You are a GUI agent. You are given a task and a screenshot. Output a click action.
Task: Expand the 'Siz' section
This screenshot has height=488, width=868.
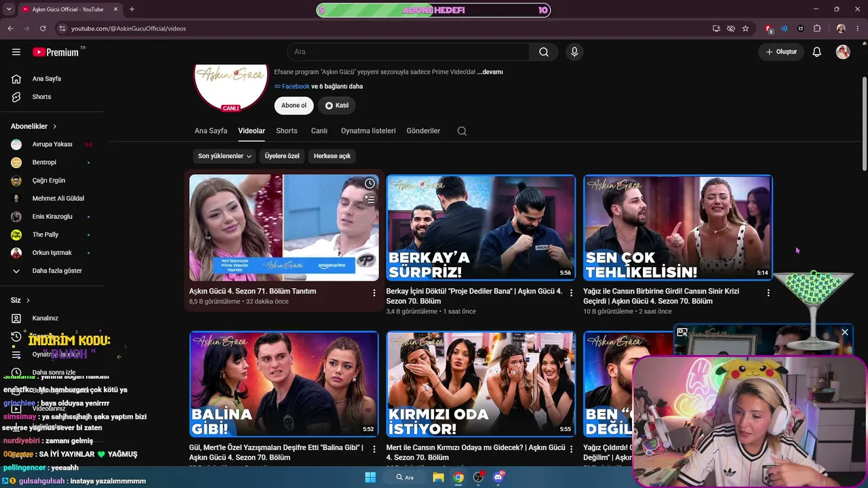coord(20,300)
